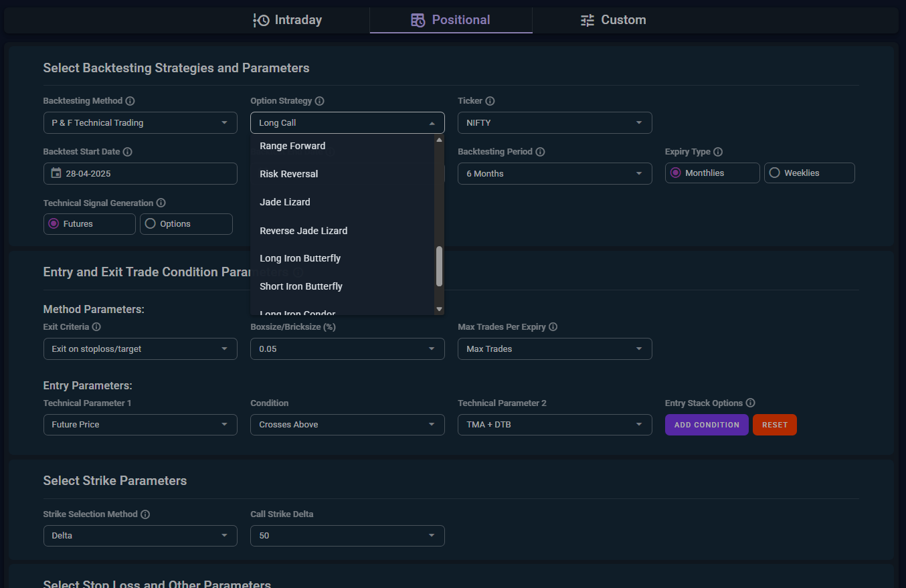Screen dimensions: 906x588
Task: Select the Positional tab
Action: [x=451, y=20]
